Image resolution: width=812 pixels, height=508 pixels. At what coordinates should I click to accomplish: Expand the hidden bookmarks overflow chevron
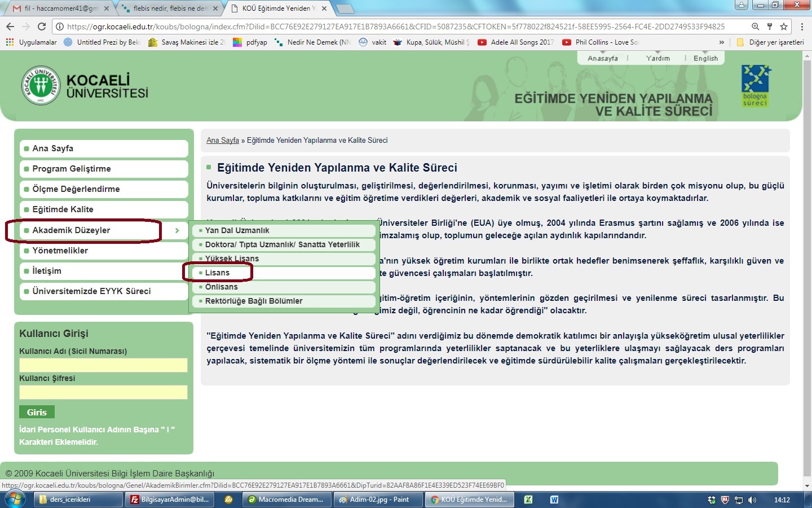pos(721,42)
